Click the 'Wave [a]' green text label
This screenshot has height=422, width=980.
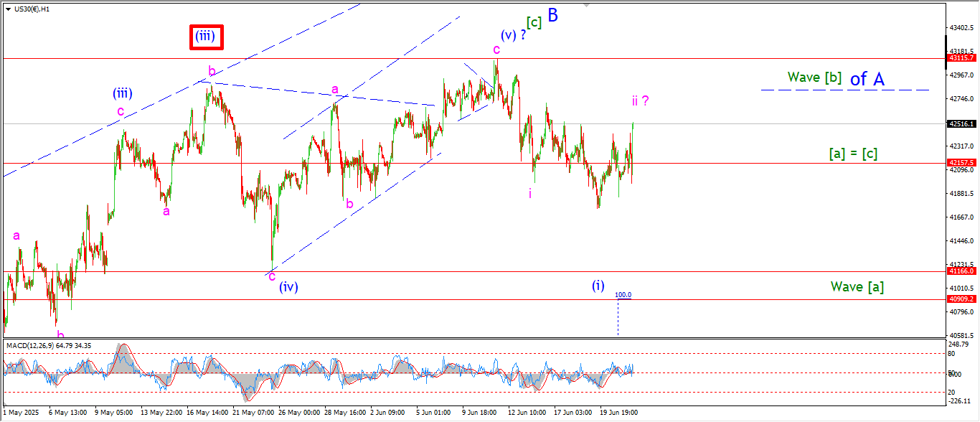tap(857, 287)
